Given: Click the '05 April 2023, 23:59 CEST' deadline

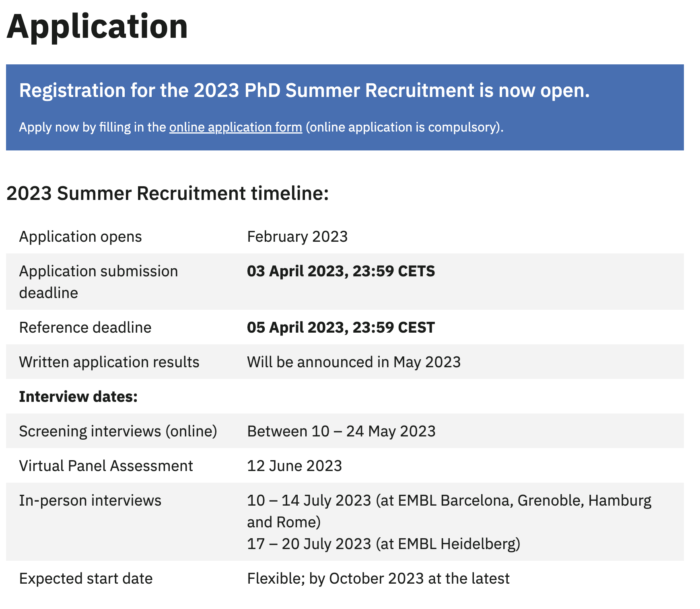Looking at the screenshot, I should click(341, 327).
